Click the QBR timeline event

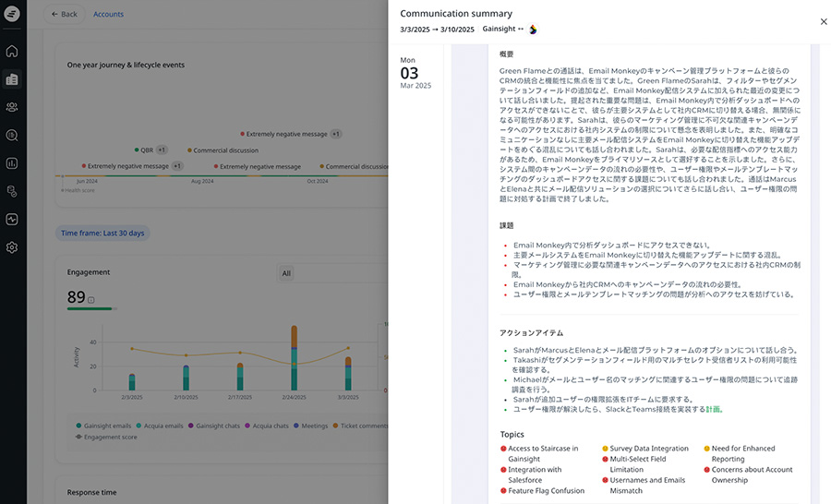144,150
